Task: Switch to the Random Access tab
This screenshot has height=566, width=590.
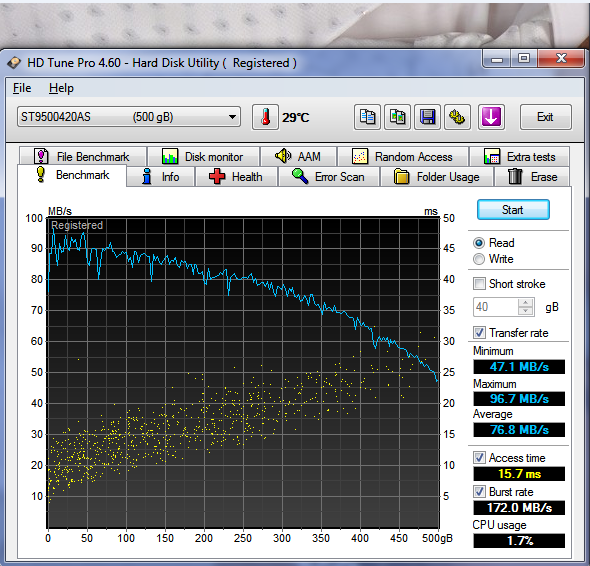Action: point(403,157)
